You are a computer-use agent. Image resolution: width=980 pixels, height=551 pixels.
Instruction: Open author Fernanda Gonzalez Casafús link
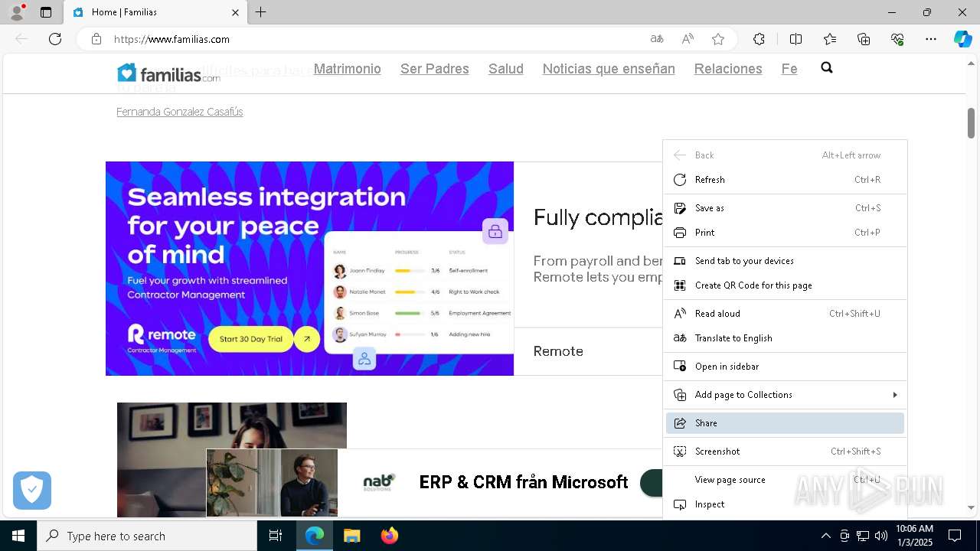click(x=179, y=112)
